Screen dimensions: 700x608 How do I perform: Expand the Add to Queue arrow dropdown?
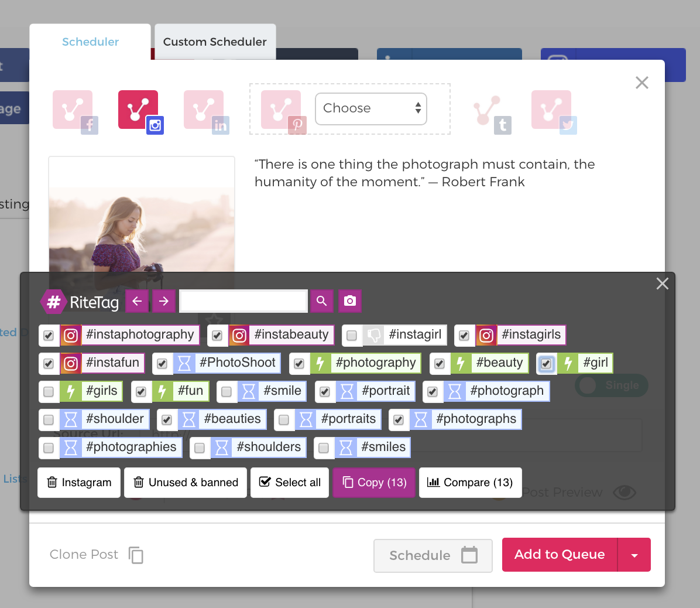(x=634, y=555)
